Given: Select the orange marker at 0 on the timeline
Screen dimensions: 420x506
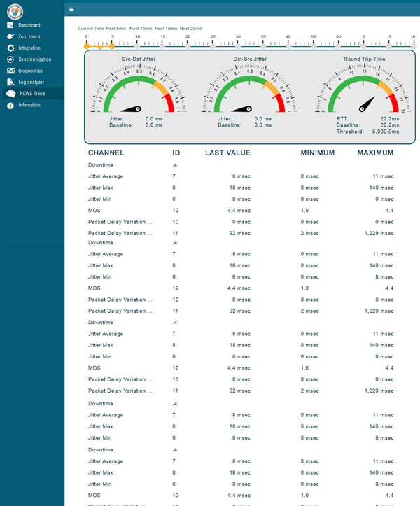Looking at the screenshot, I should coord(87,46).
